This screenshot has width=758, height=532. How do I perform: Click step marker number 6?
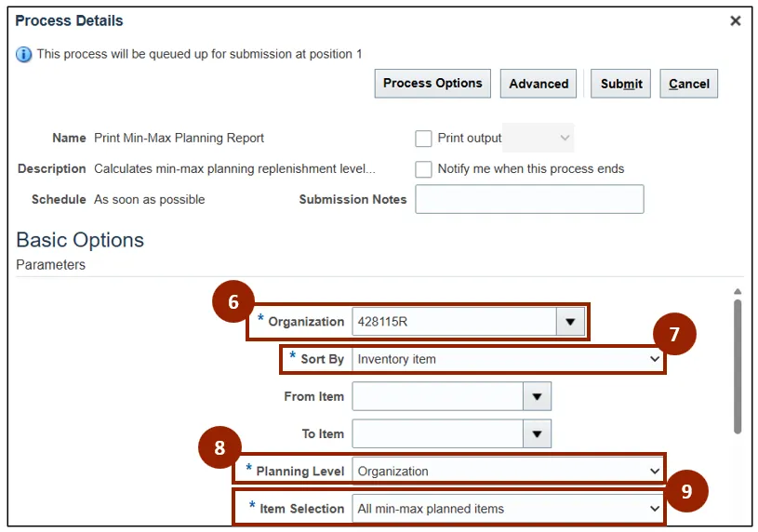[x=233, y=303]
